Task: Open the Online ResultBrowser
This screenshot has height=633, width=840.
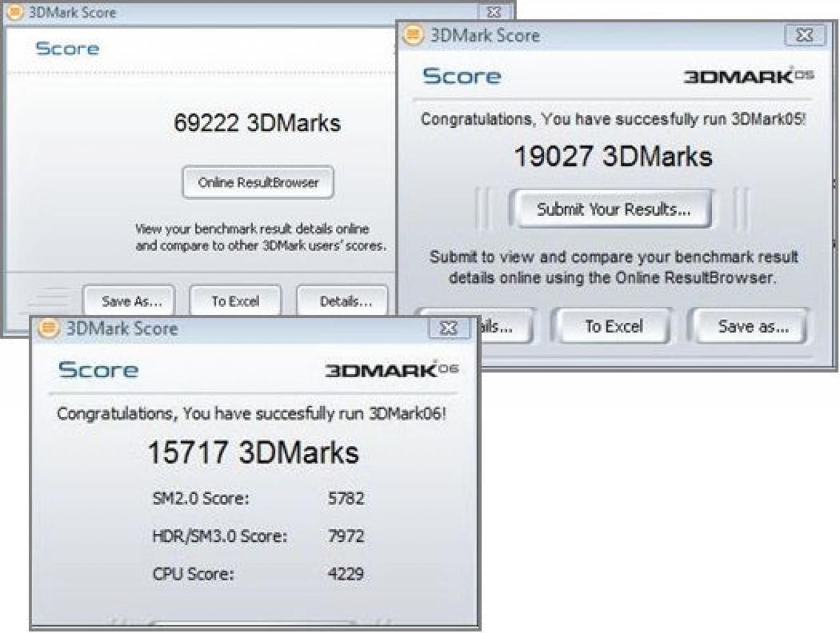Action: pyautogui.click(x=258, y=182)
